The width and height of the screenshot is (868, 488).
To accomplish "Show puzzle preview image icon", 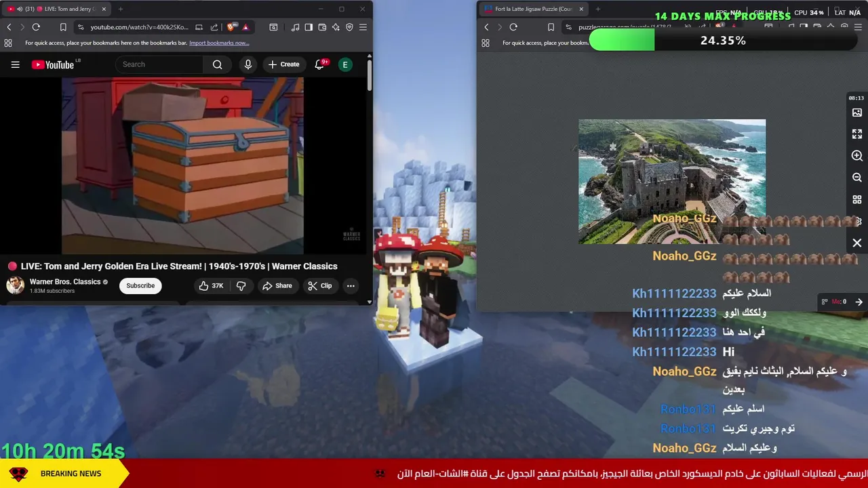I will click(857, 113).
